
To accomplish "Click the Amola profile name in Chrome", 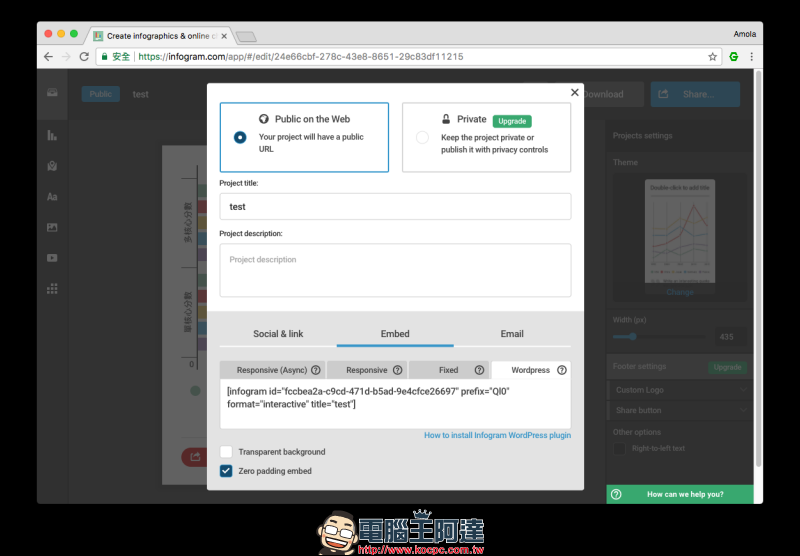I will pos(744,34).
